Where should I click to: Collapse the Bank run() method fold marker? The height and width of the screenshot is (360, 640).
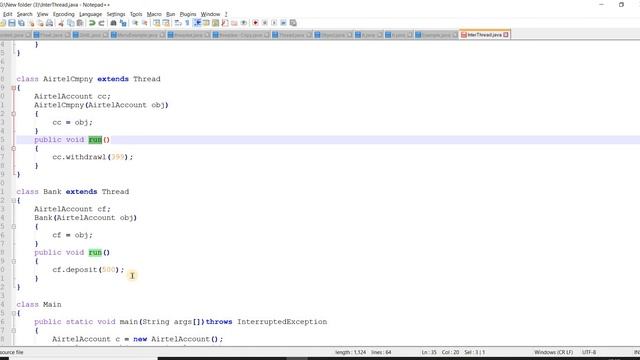pyautogui.click(x=13, y=261)
